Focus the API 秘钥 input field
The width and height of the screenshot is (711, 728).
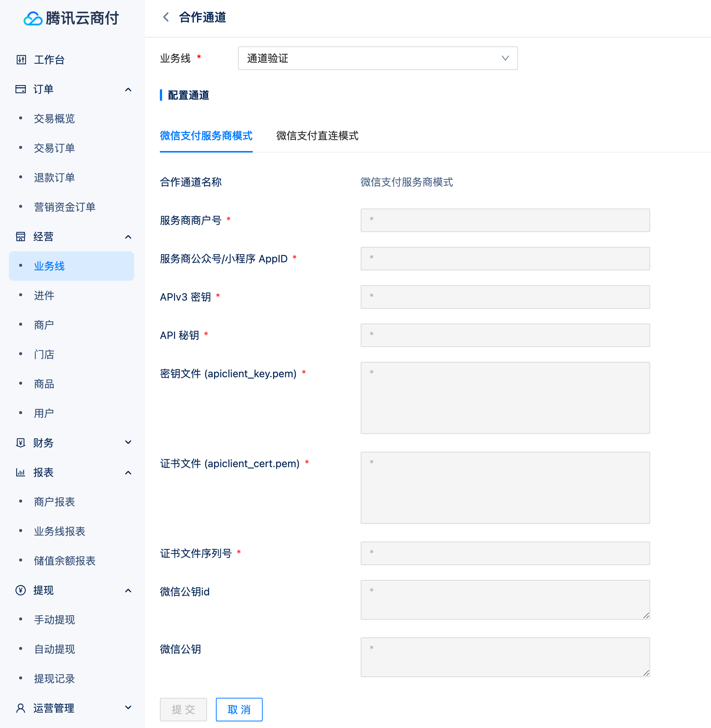tap(505, 335)
